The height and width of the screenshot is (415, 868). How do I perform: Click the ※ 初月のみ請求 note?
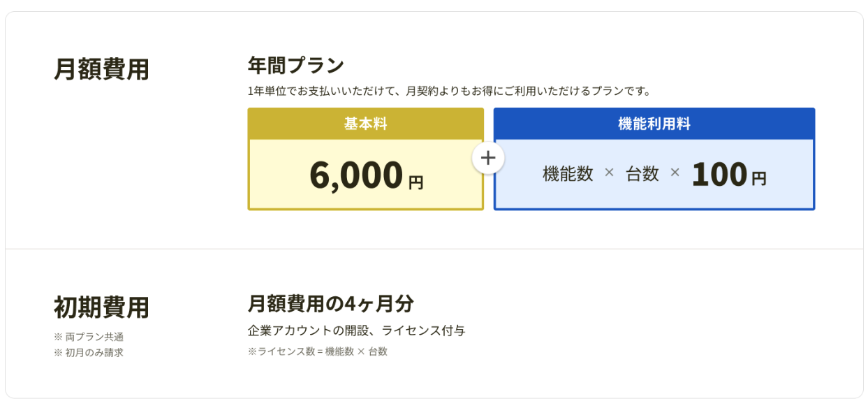coord(89,353)
